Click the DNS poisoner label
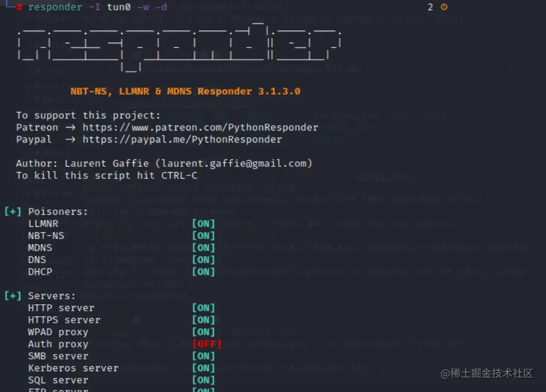Image resolution: width=546 pixels, height=392 pixels. (37, 260)
